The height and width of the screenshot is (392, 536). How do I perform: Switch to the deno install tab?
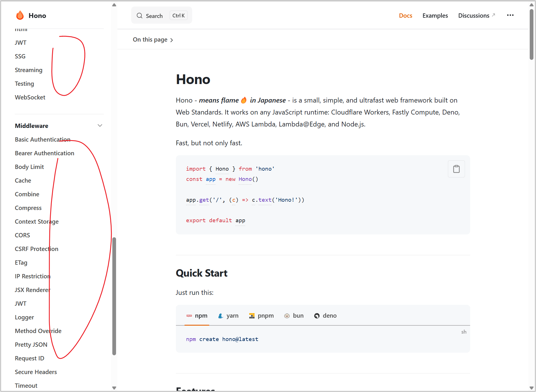[x=325, y=316]
